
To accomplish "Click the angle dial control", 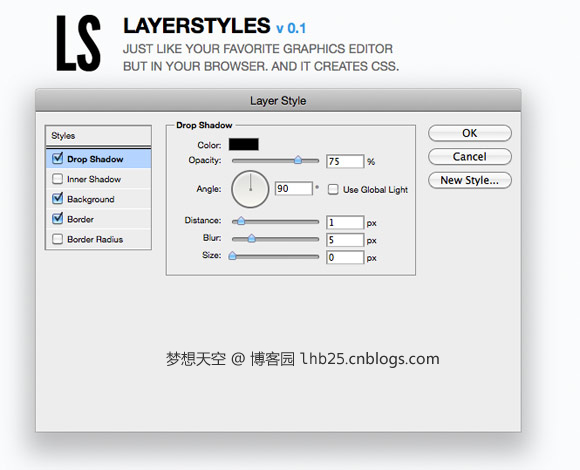I will (250, 189).
